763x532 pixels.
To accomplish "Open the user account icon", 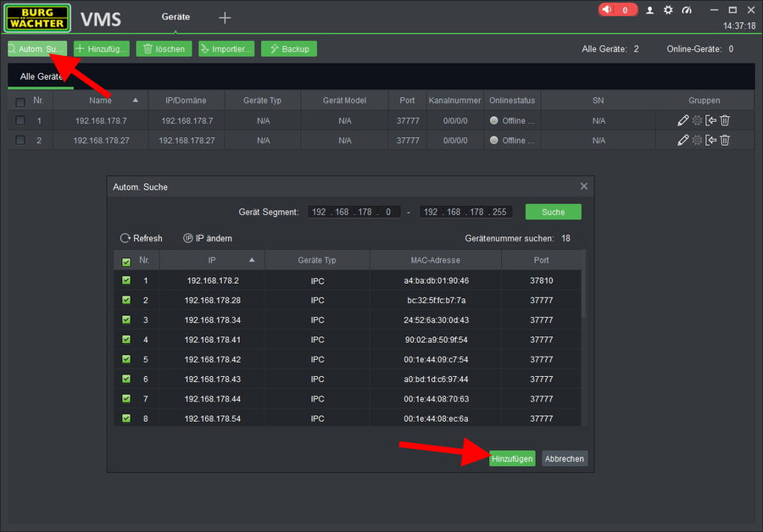I will point(649,10).
